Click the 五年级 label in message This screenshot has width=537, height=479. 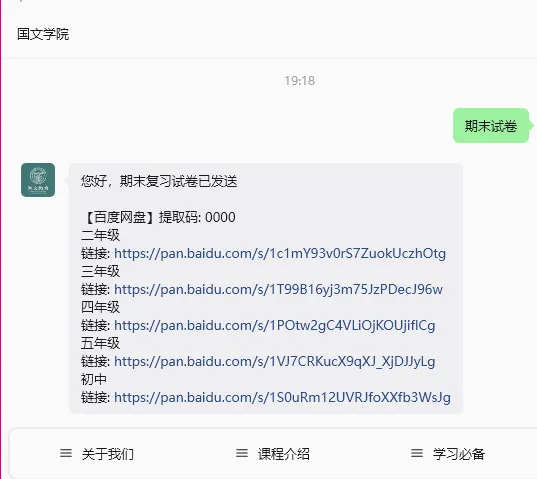100,343
